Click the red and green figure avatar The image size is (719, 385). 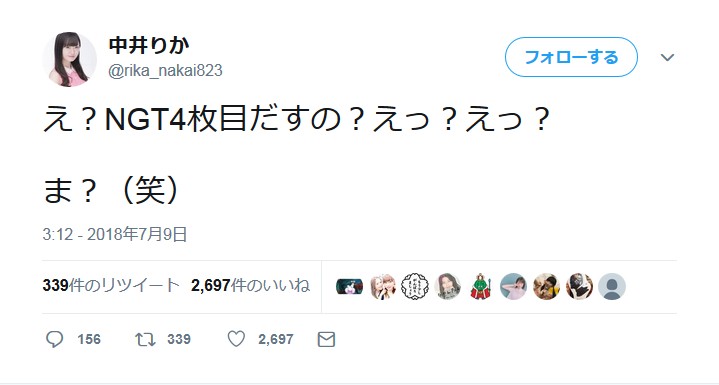click(481, 286)
